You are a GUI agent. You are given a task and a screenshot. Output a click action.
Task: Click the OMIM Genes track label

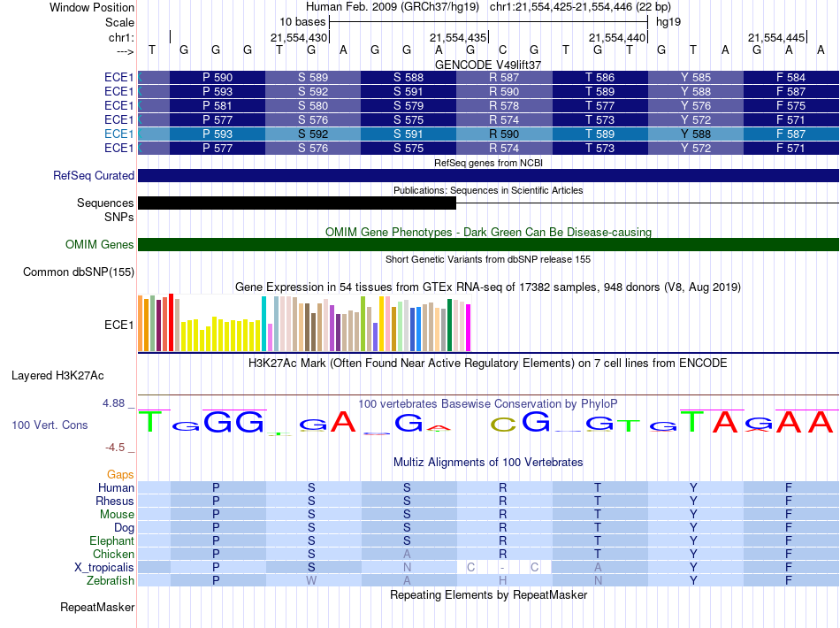(99, 244)
